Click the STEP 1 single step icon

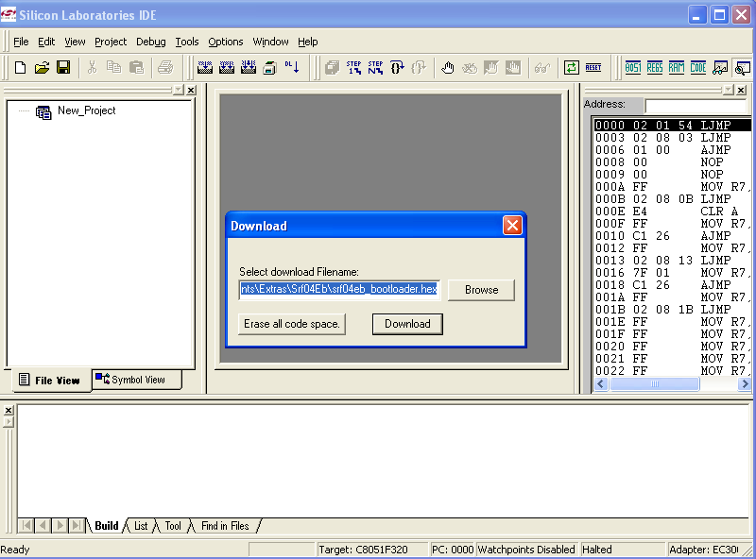click(353, 67)
